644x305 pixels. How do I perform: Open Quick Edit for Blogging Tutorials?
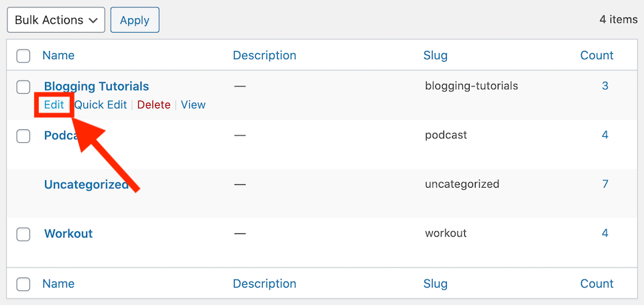tap(101, 105)
